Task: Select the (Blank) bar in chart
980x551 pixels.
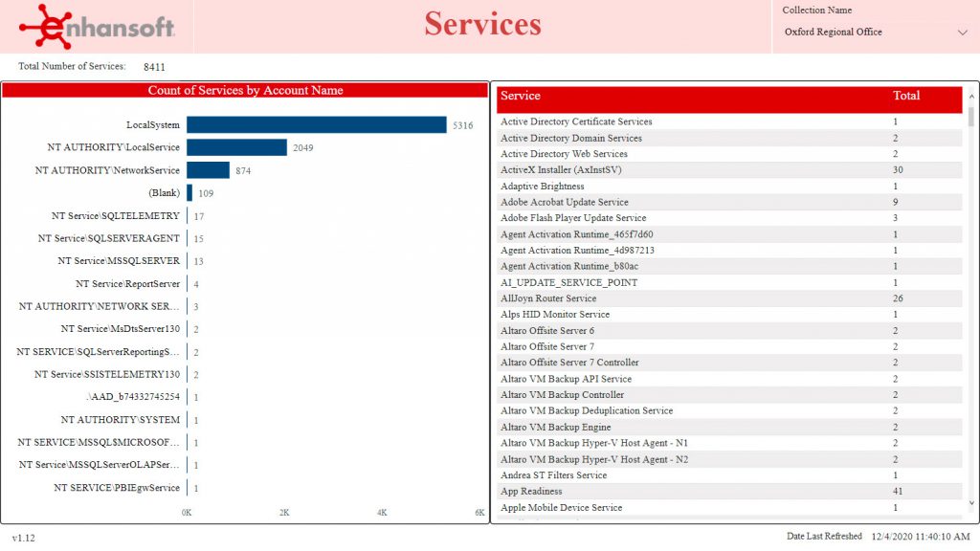Action: (x=189, y=193)
